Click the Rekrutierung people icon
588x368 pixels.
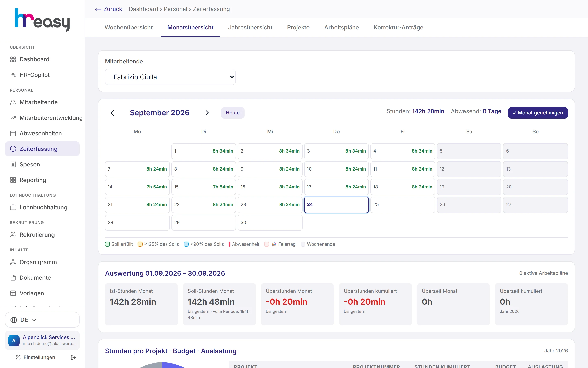[x=13, y=235]
